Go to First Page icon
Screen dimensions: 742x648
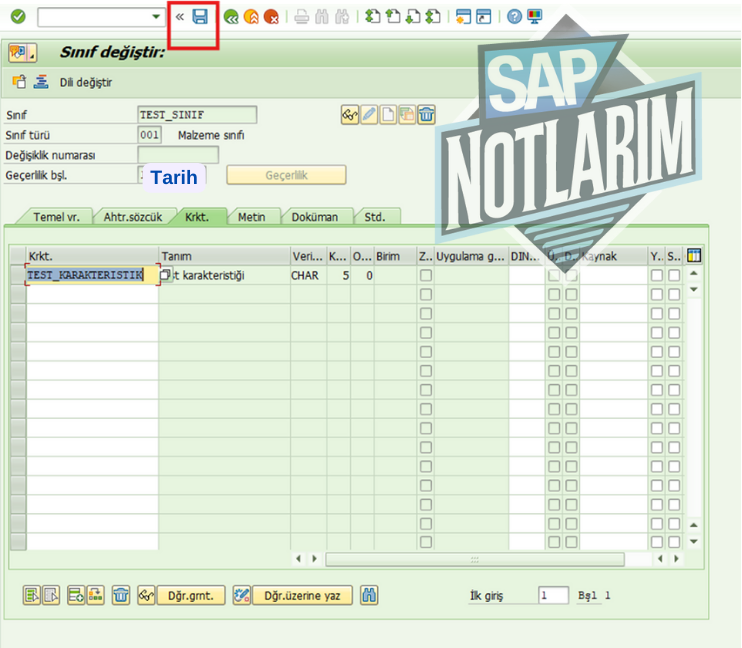click(372, 17)
